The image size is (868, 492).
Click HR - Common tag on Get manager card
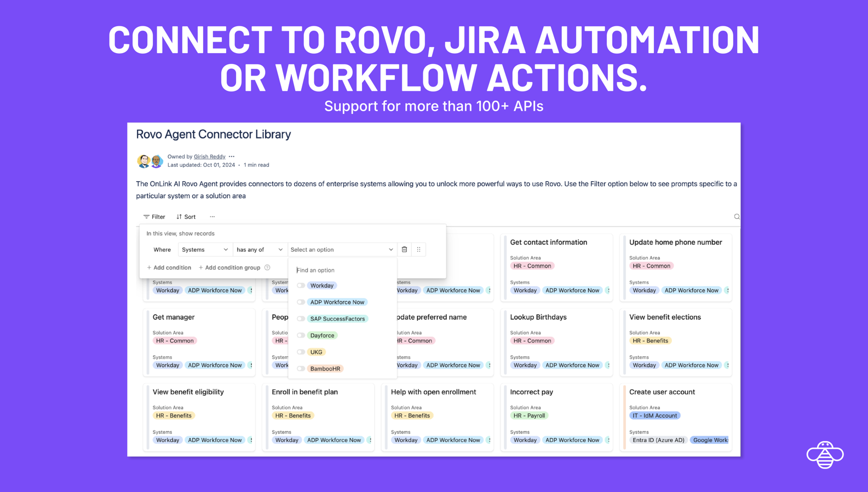[x=175, y=341]
